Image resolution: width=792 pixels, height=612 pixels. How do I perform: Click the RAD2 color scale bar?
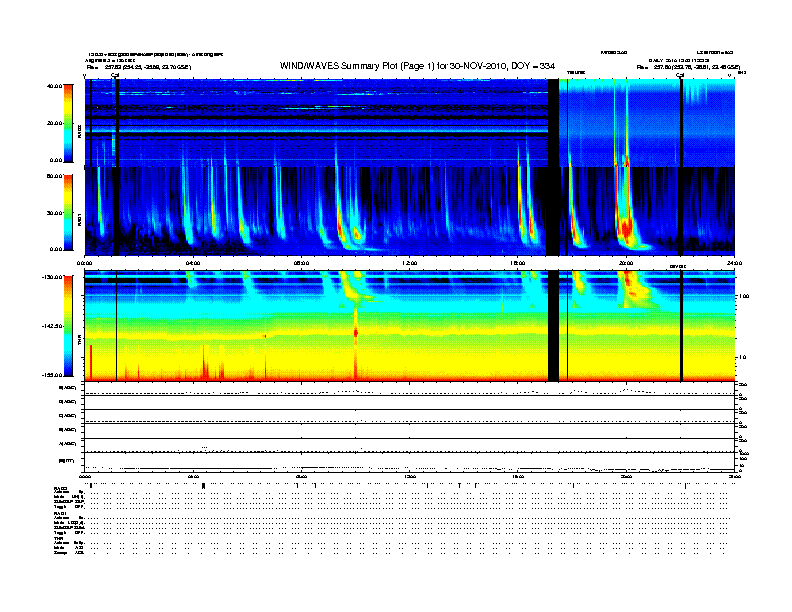[68, 123]
